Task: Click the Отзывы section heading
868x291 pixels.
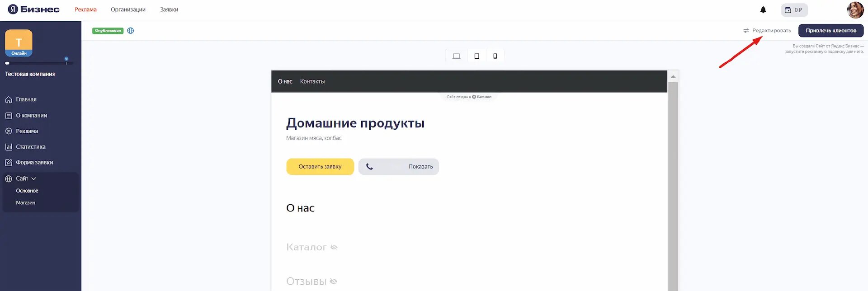Action: [x=306, y=282]
